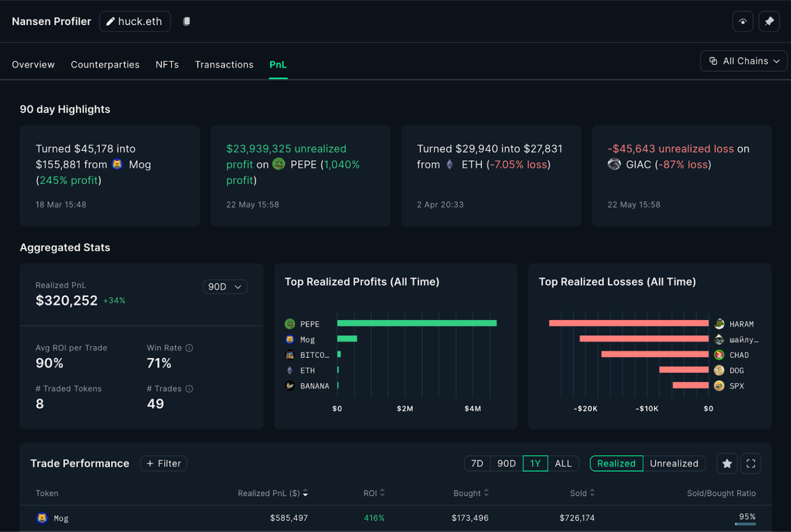Click the 416% ROI cell
Screen dimensions: 791x532
(x=374, y=518)
